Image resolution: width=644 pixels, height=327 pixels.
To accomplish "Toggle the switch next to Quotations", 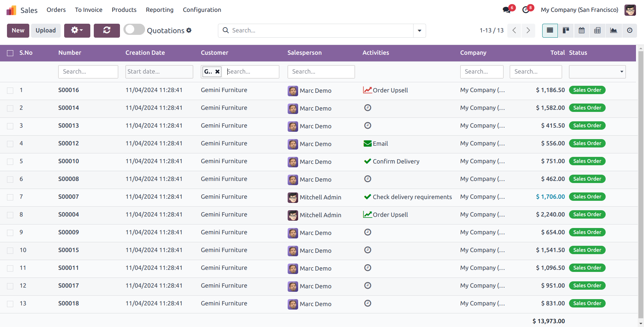I will (134, 30).
